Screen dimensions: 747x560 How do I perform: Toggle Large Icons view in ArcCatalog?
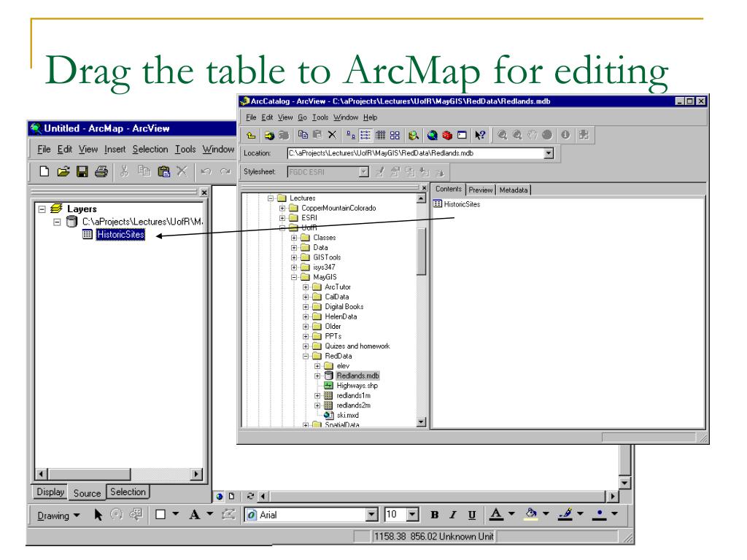pyautogui.click(x=351, y=135)
